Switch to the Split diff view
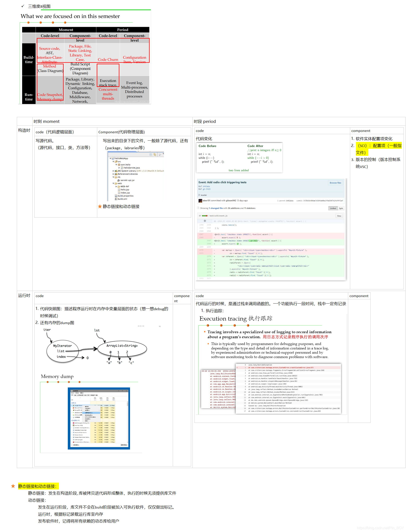The image size is (406, 532). click(x=341, y=208)
